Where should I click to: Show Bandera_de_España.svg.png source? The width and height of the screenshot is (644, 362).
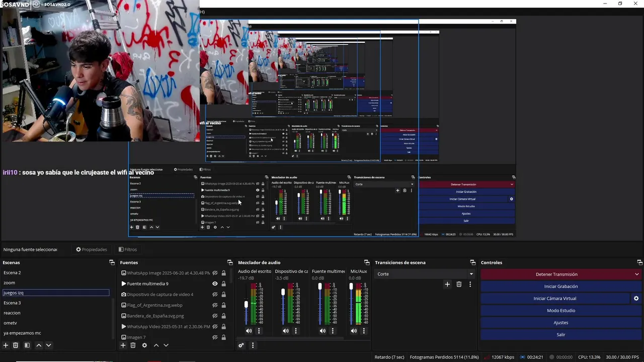tap(215, 316)
